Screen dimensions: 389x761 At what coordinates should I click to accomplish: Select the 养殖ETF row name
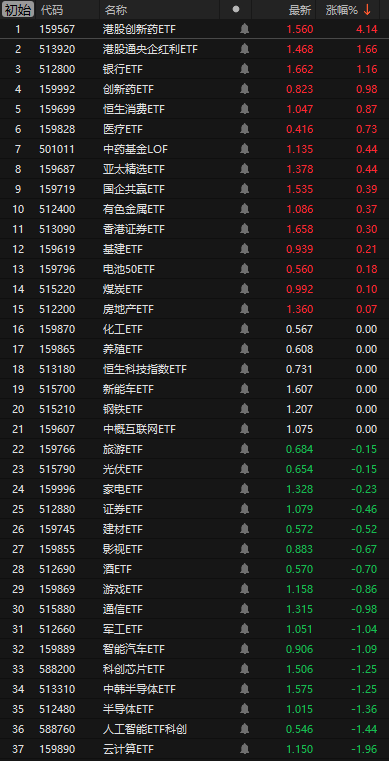(x=124, y=349)
